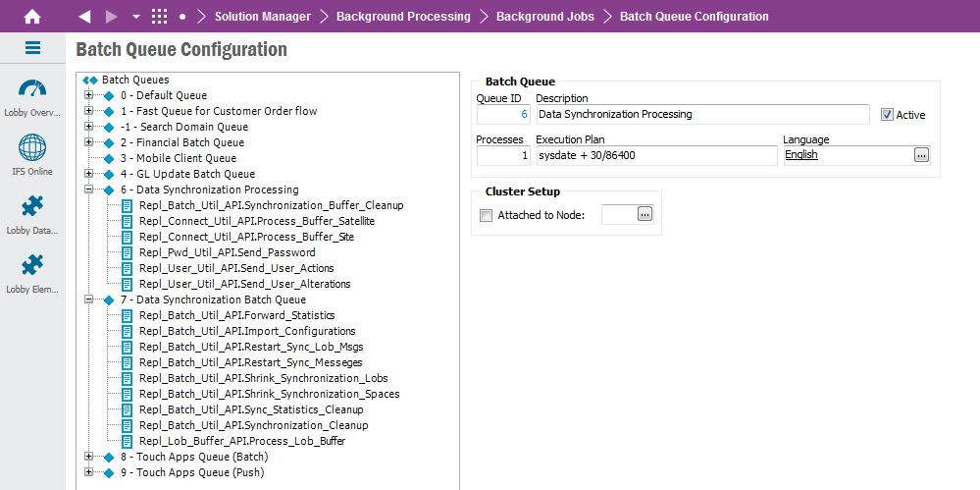Open Lobby Elements puzzle icon
Screen dimensions: 980x490
pyautogui.click(x=32, y=266)
